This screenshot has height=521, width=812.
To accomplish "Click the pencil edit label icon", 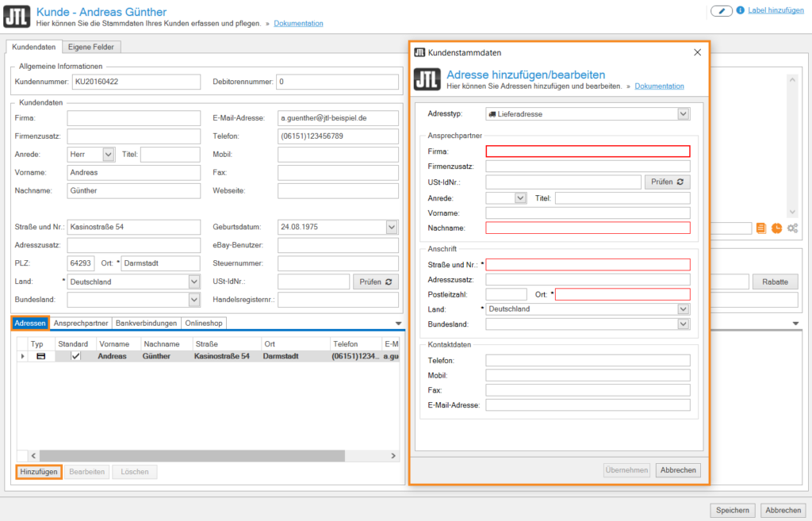I will 721,11.
